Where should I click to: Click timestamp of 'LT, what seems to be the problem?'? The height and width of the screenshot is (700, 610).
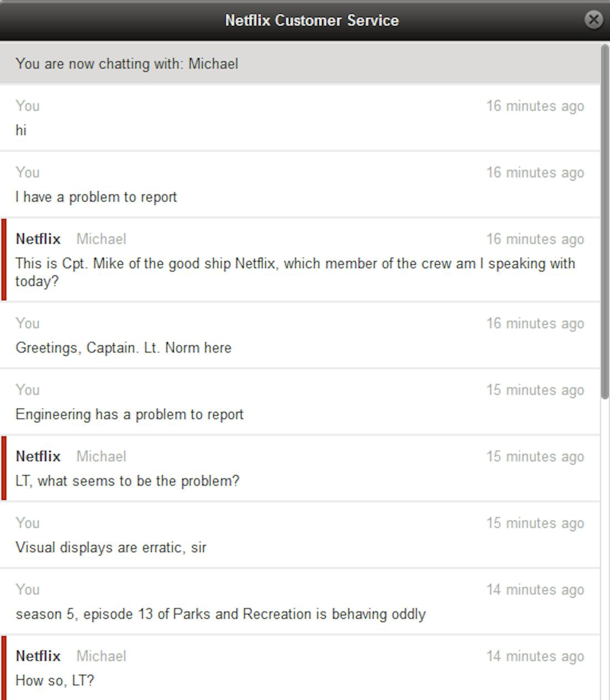click(x=535, y=456)
